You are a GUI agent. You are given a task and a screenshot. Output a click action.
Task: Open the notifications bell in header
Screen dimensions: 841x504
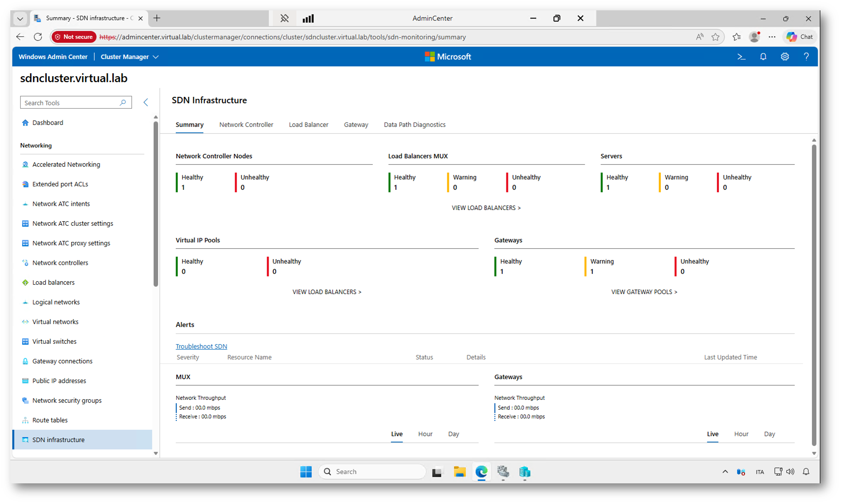coord(763,57)
